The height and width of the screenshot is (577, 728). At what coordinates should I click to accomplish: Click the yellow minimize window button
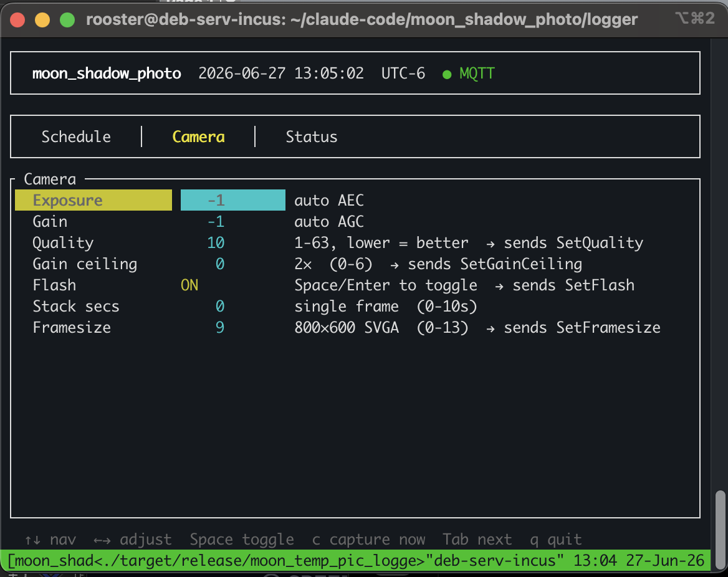42,20
